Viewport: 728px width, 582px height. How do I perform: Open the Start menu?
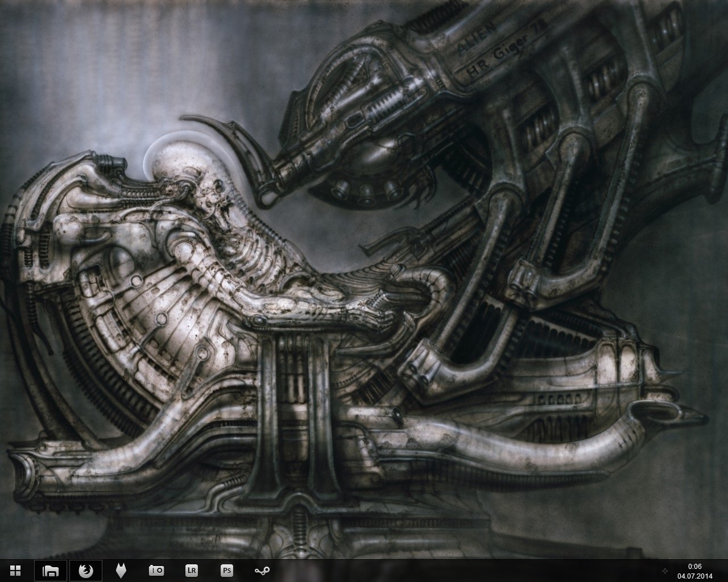click(16, 570)
